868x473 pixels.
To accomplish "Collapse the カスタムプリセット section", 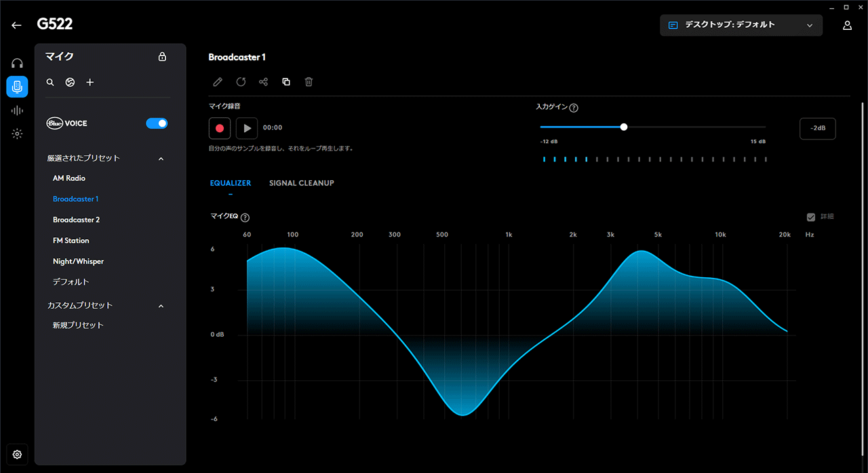I will click(x=161, y=306).
